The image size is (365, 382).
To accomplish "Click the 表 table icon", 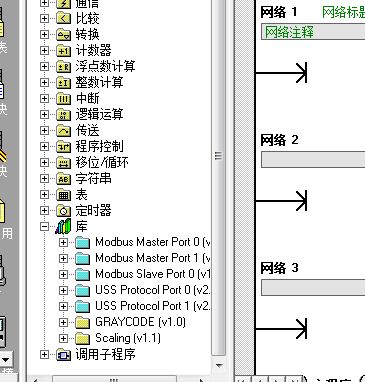I will (63, 194).
